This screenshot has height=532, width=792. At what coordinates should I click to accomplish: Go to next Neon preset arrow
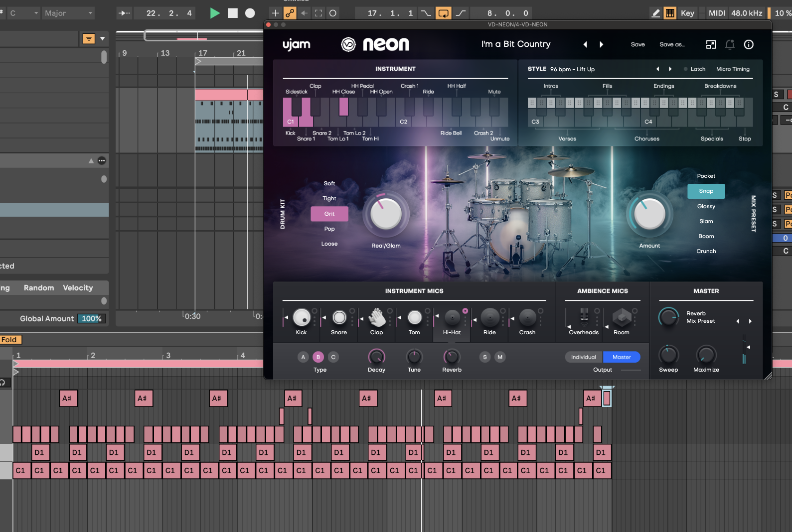click(602, 45)
